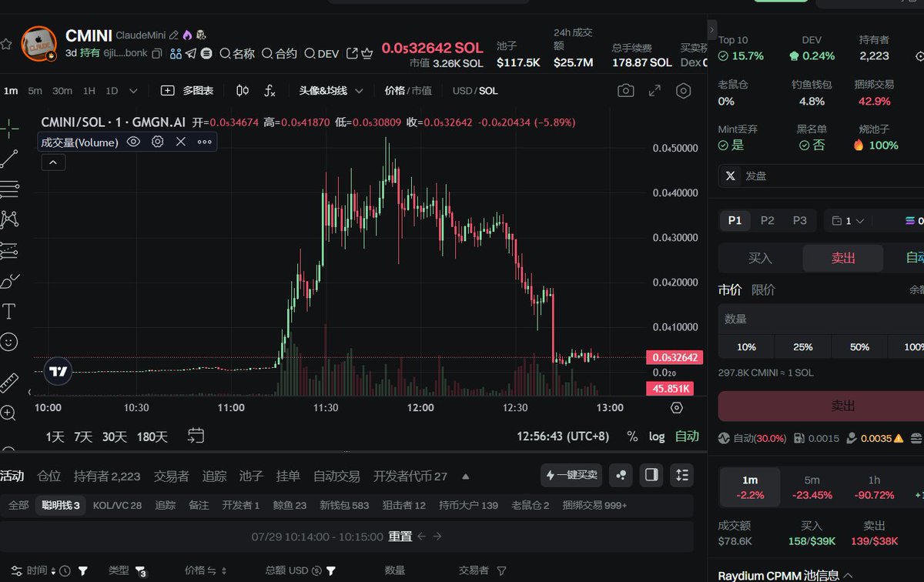Open the go-to-date calendar icon
This screenshot has height=582, width=924.
pyautogui.click(x=196, y=436)
